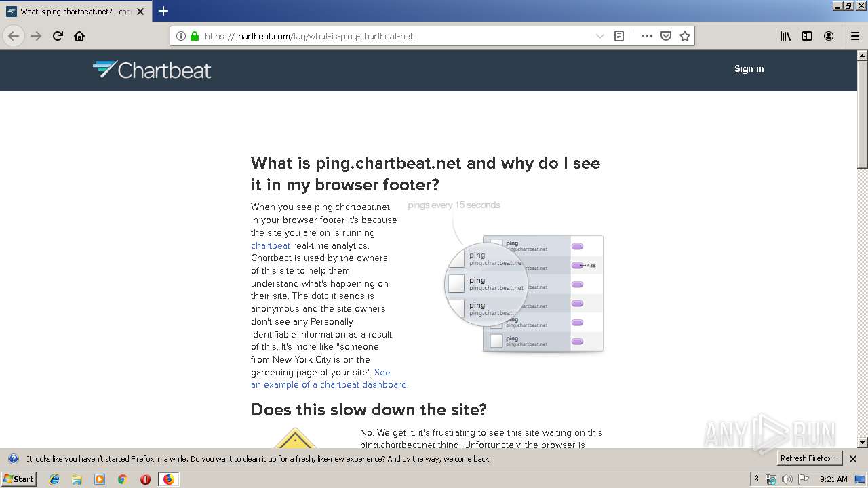Click Show desktop button at taskbar end

tap(861, 479)
